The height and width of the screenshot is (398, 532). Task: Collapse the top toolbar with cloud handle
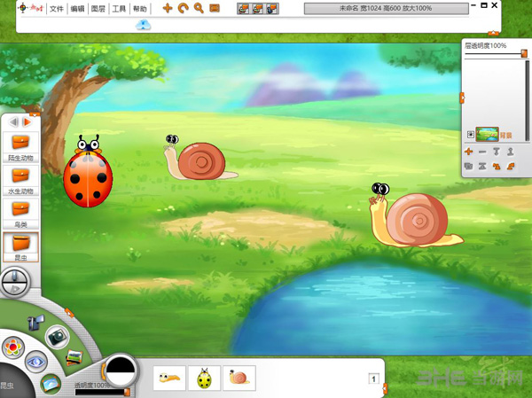pyautogui.click(x=143, y=25)
